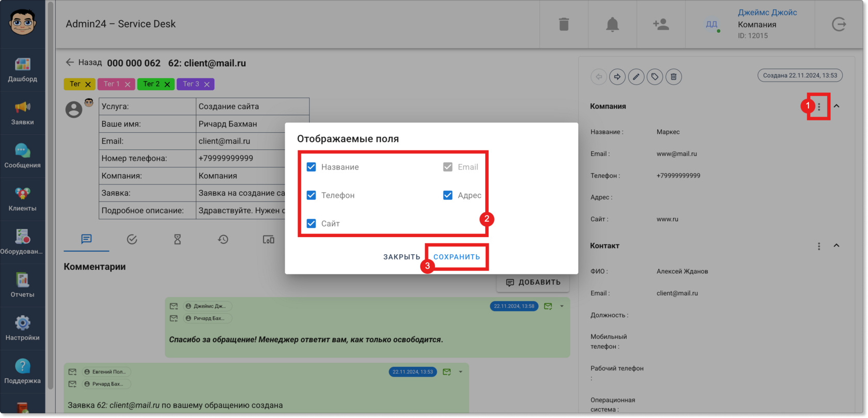Viewport: 868px width, 418px height.
Task: Uncheck the Название checkbox
Action: pyautogui.click(x=311, y=167)
